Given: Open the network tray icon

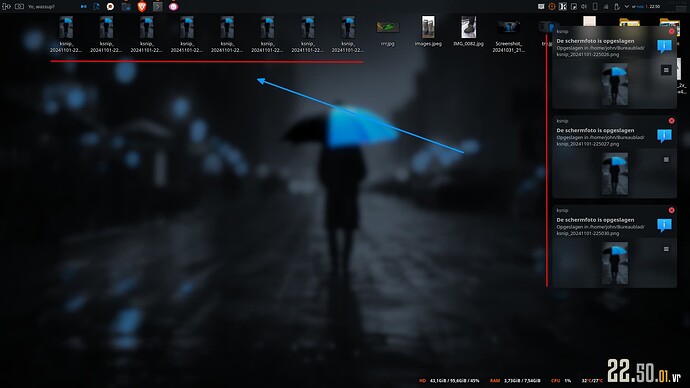Looking at the screenshot, I should pos(606,7).
